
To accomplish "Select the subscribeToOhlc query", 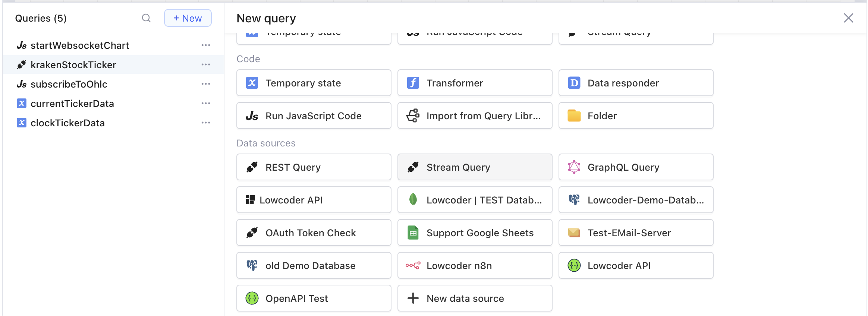I will point(69,84).
